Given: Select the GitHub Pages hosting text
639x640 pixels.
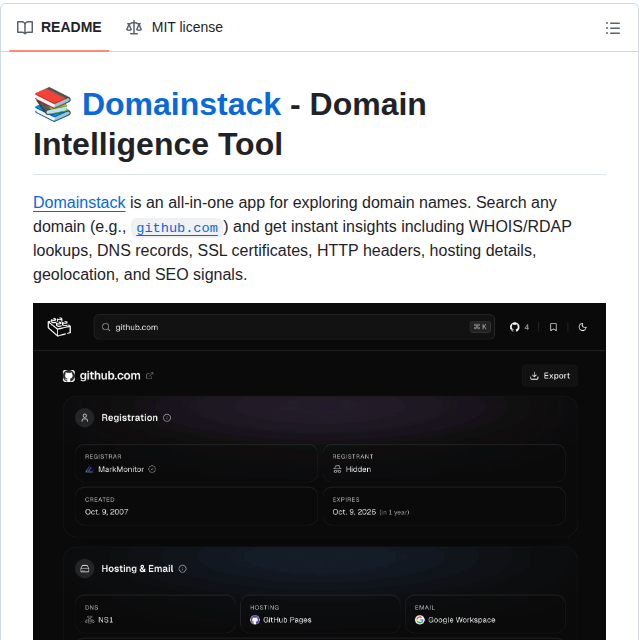Looking at the screenshot, I should (x=287, y=620).
